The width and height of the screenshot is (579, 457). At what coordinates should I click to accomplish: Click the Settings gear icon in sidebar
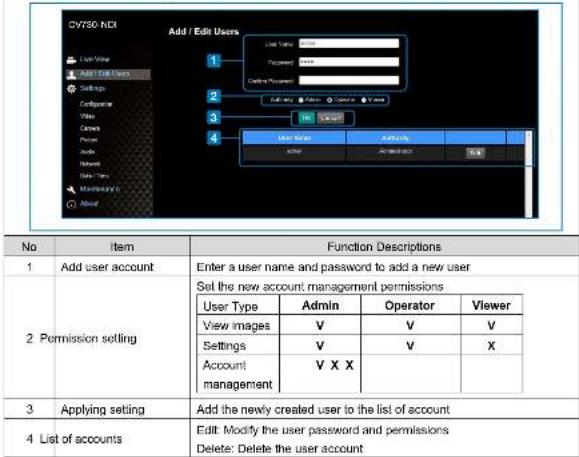pyautogui.click(x=71, y=89)
